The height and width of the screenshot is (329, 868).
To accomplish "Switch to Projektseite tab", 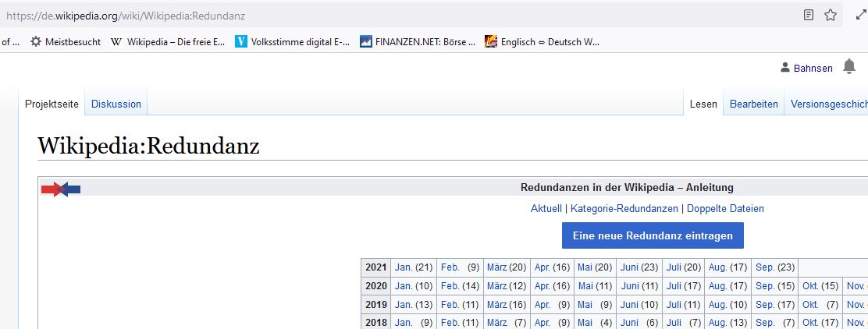I will coord(52,104).
